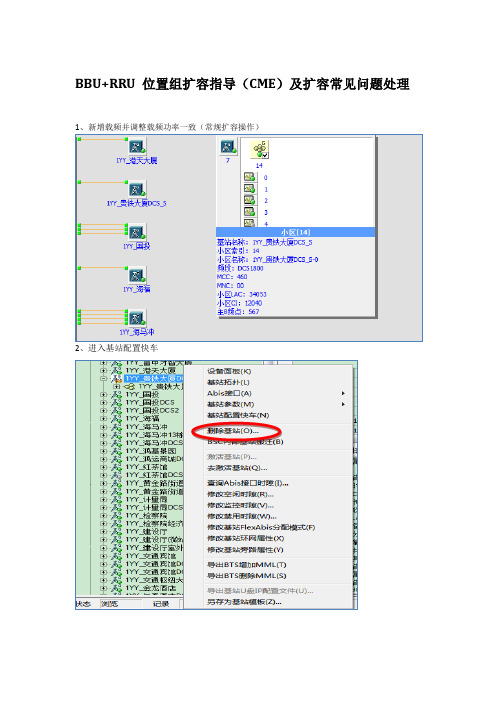This screenshot has width=496, height=702.
Task: Select the 1YY_海马冲 base station icon in topology
Action: click(x=137, y=318)
